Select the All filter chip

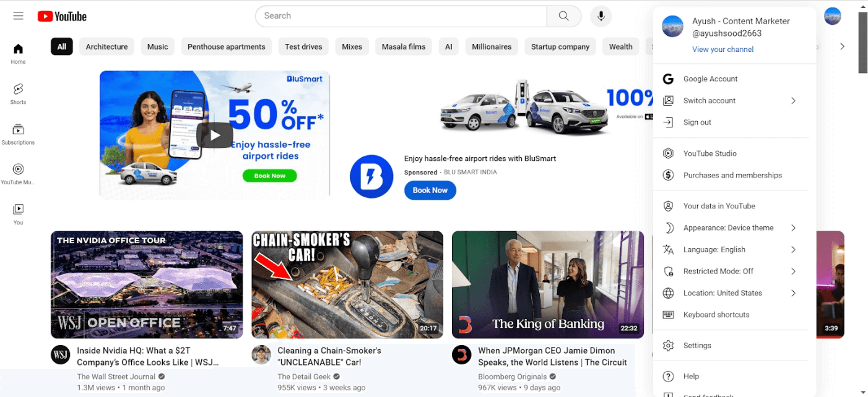[x=62, y=46]
